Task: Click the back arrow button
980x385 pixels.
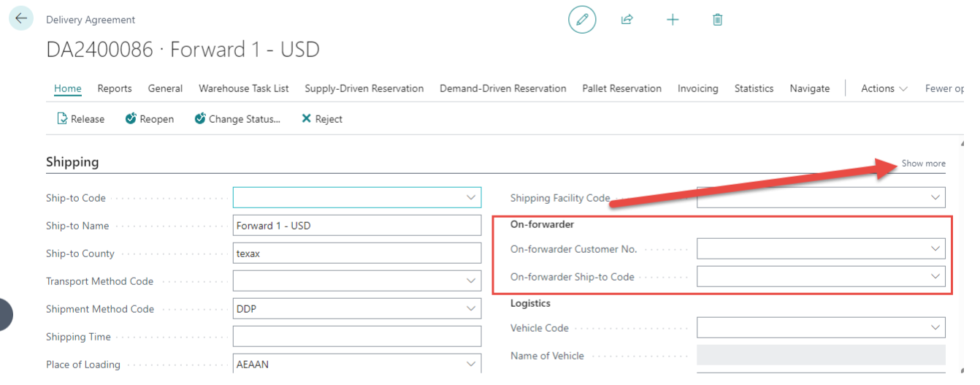Action: (x=21, y=19)
